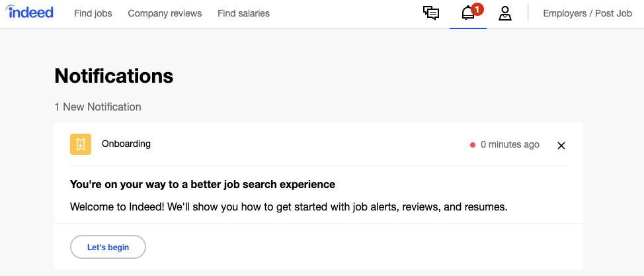Navigate to Find salaries
This screenshot has height=276, width=644.
pyautogui.click(x=243, y=14)
